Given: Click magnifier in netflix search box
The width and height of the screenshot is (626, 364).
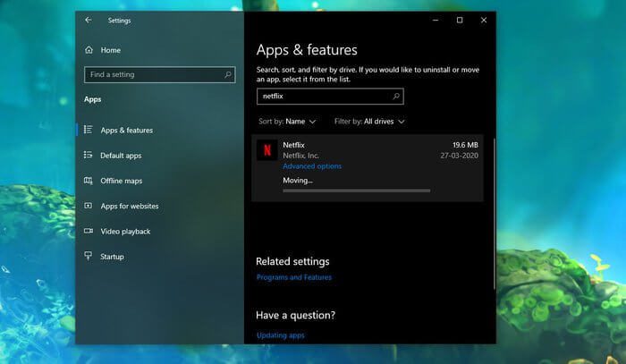Looking at the screenshot, I should coord(396,96).
